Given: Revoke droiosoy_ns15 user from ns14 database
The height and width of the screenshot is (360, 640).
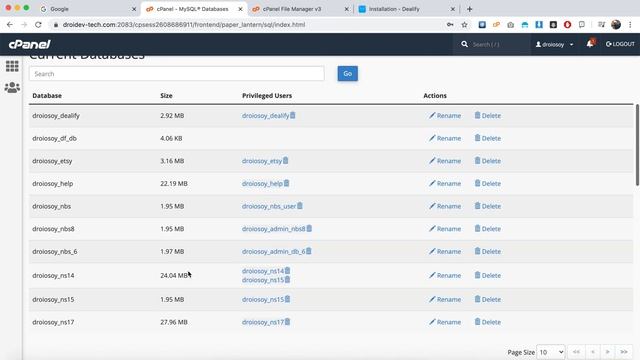Looking at the screenshot, I should click(288, 280).
